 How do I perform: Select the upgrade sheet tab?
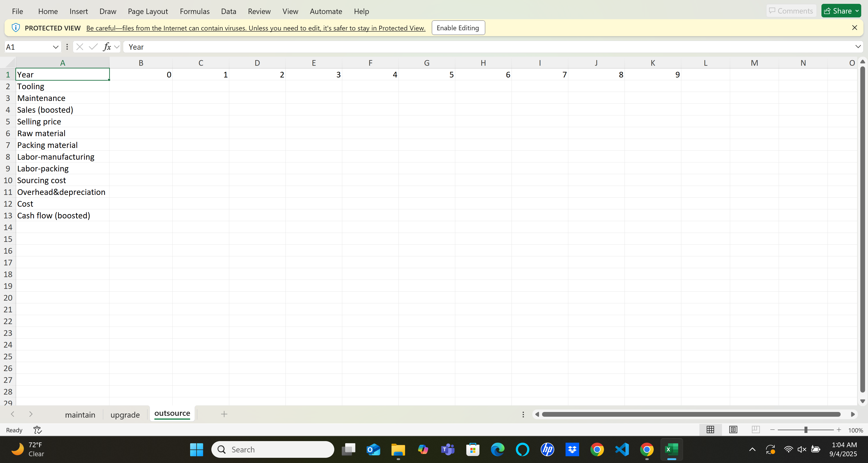click(x=125, y=414)
